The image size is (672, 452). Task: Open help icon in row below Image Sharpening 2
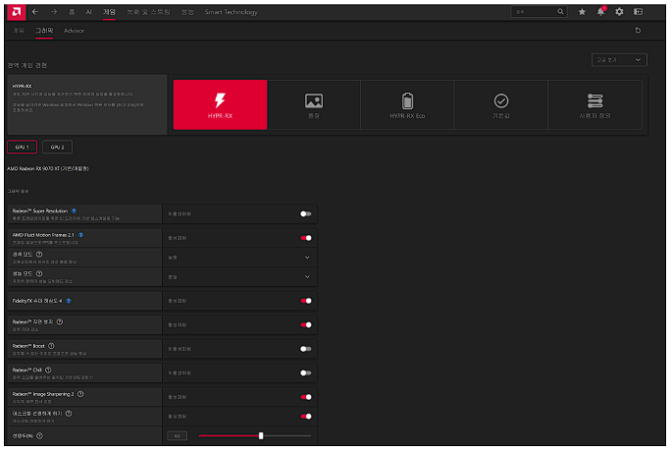(69, 413)
